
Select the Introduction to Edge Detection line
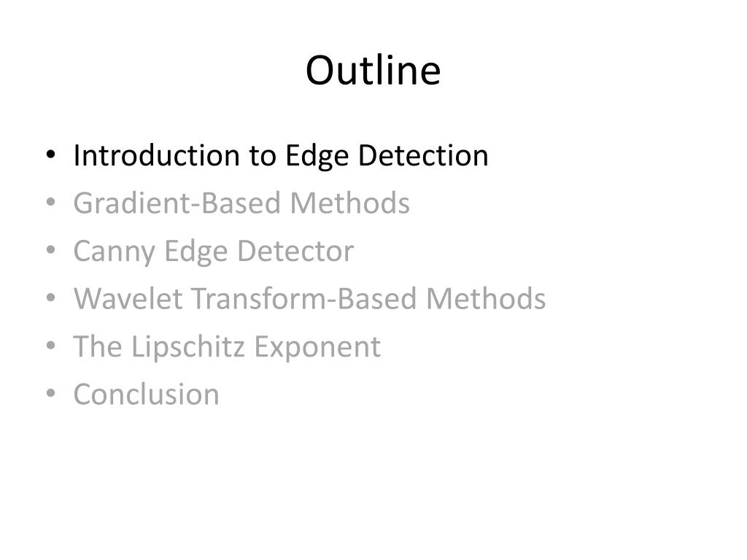click(281, 156)
